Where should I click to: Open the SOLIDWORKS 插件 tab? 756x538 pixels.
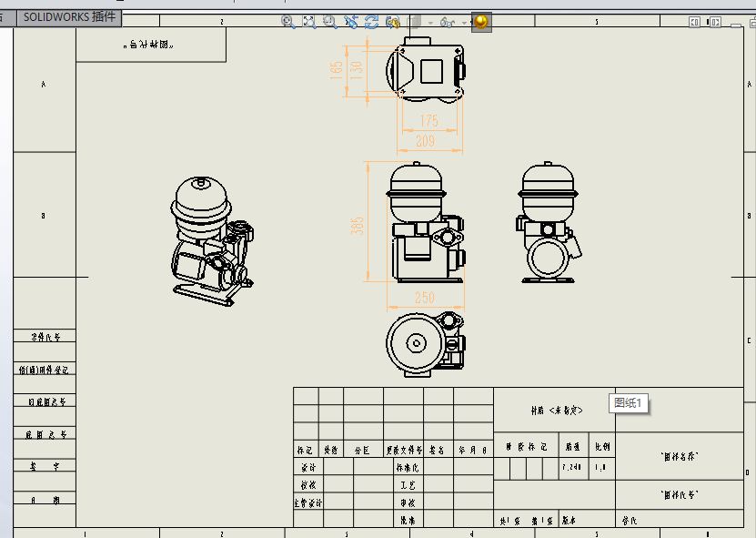(69, 17)
